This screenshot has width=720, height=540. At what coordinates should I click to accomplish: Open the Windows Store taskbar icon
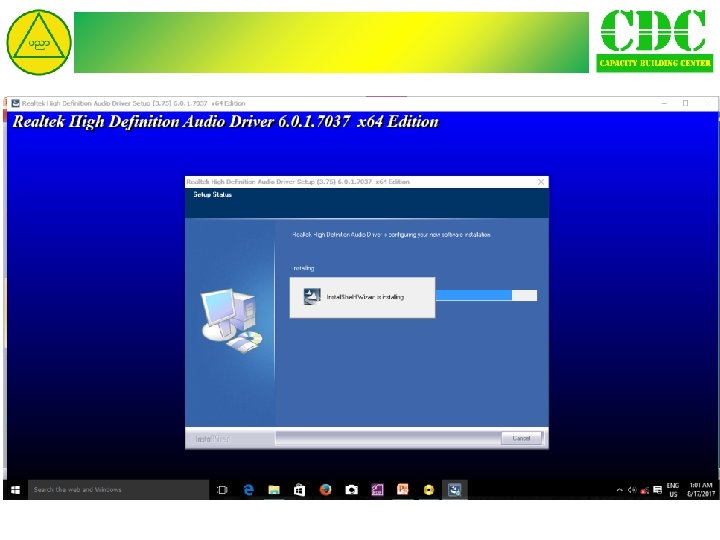coord(299,490)
